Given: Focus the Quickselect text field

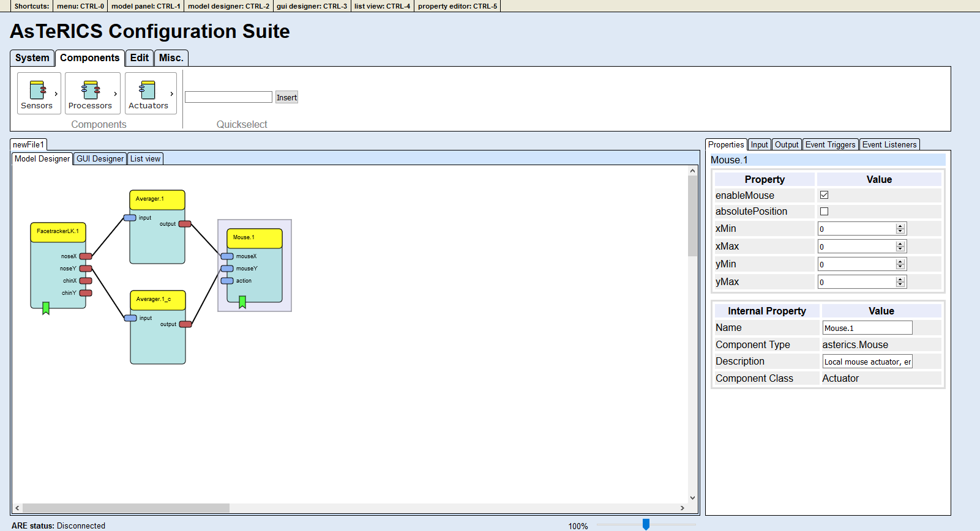Looking at the screenshot, I should 228,97.
